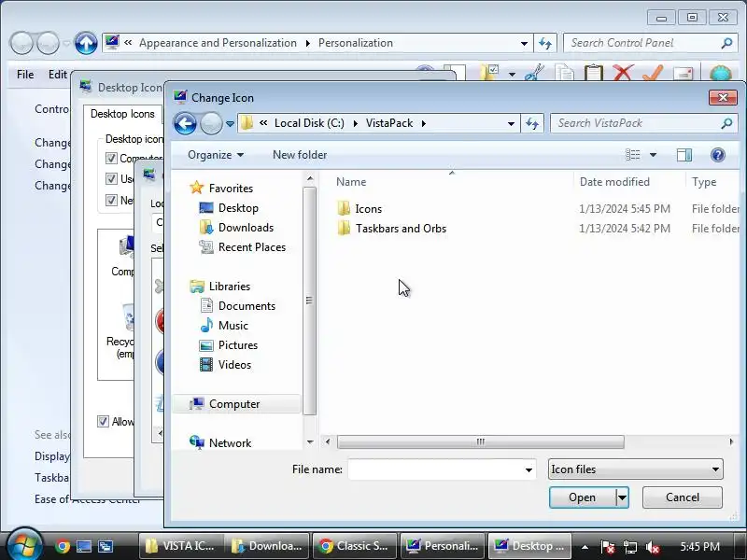Toggle the Network desktop icon checkbox
The image size is (747, 560).
point(111,200)
